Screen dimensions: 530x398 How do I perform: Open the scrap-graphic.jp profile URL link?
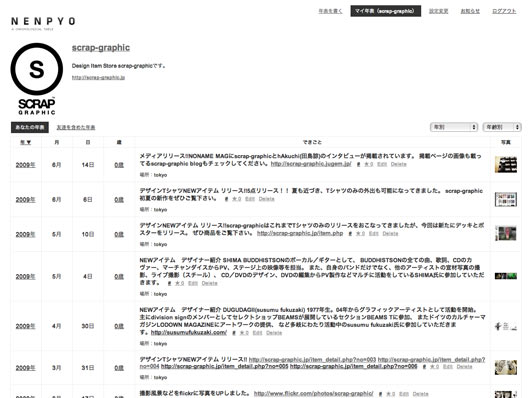click(98, 77)
